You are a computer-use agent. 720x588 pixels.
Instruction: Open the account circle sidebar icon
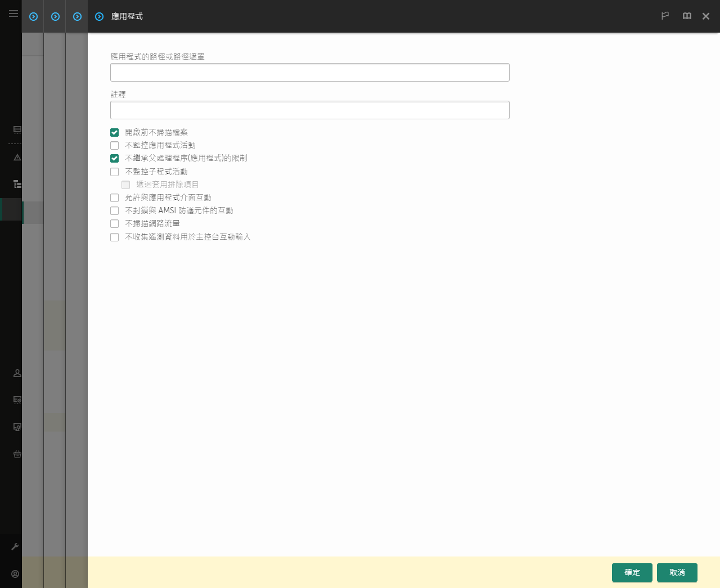tap(15, 574)
